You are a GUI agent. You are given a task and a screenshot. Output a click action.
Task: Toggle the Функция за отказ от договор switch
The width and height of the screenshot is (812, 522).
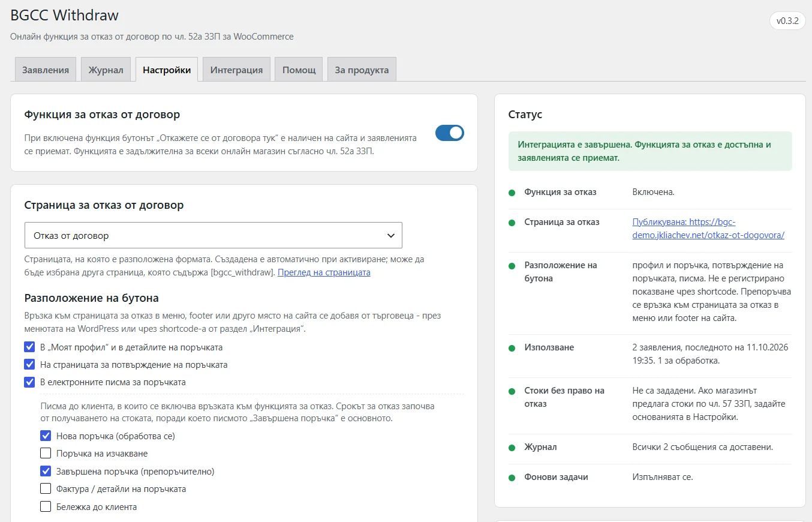450,133
